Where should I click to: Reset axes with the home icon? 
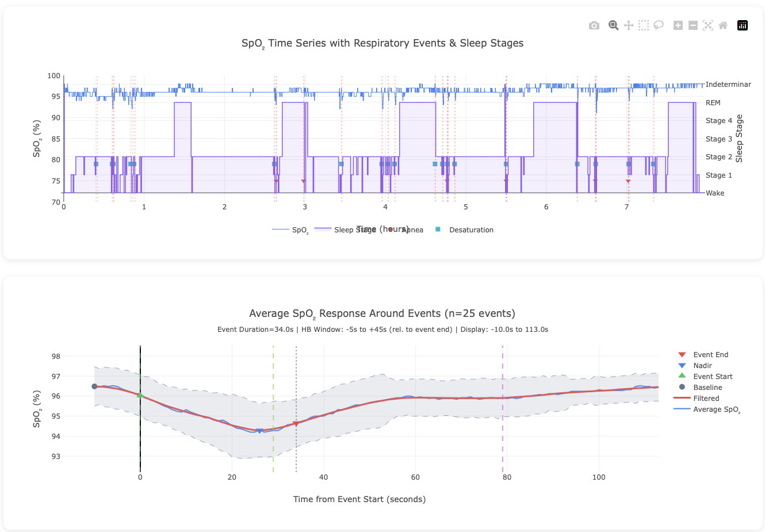tap(723, 25)
